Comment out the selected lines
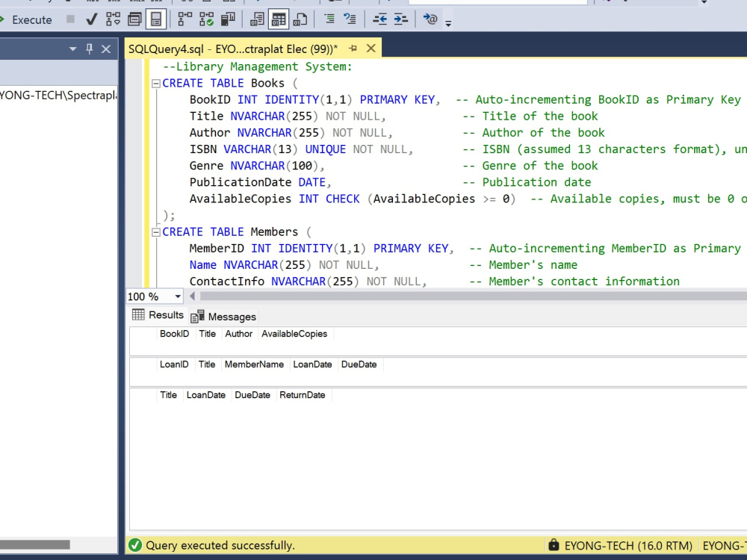 coord(329,19)
